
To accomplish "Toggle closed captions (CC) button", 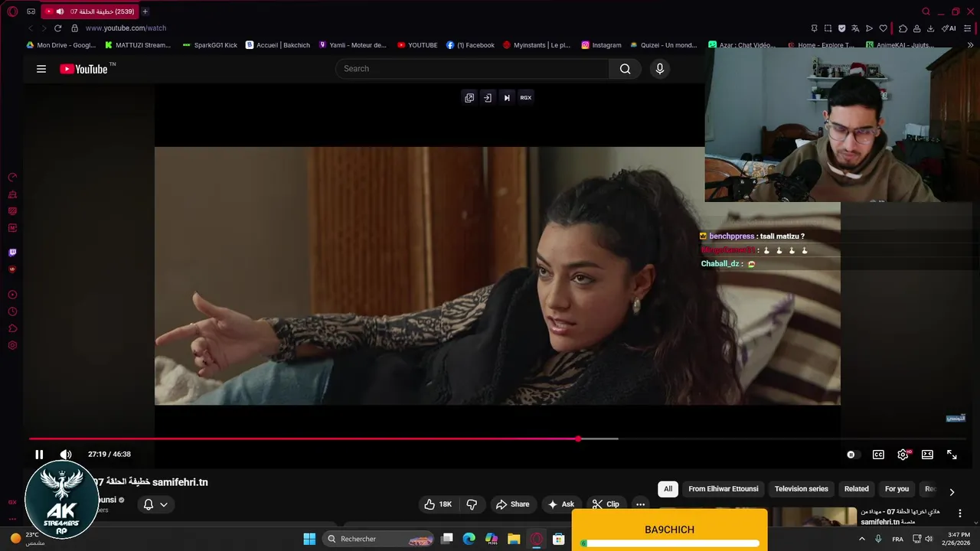I will coord(878,455).
